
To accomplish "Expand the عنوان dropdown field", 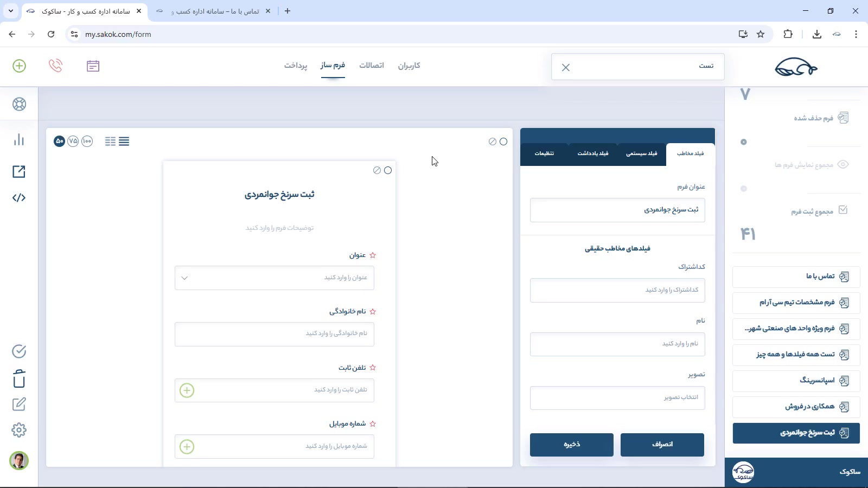I will [184, 278].
